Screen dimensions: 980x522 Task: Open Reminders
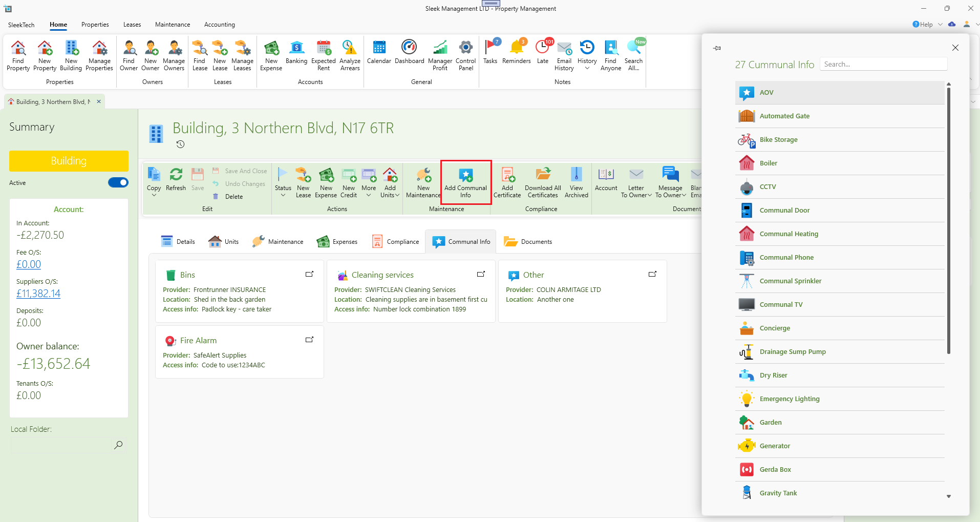click(x=517, y=52)
